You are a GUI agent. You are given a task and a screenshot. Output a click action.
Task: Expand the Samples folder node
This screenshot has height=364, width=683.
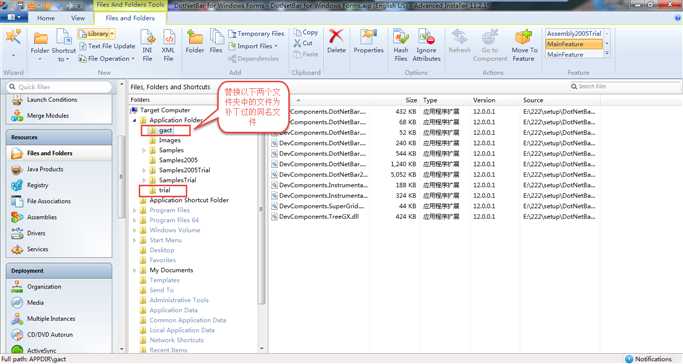[x=144, y=150]
